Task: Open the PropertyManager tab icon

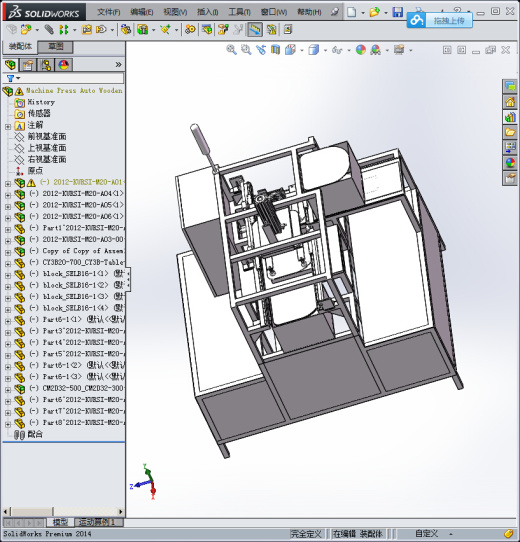Action: 28,65
